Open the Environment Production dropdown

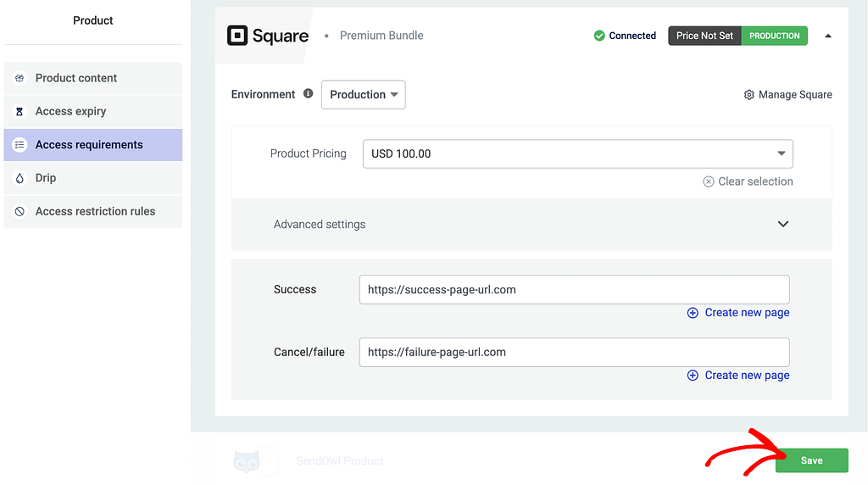[x=363, y=95]
